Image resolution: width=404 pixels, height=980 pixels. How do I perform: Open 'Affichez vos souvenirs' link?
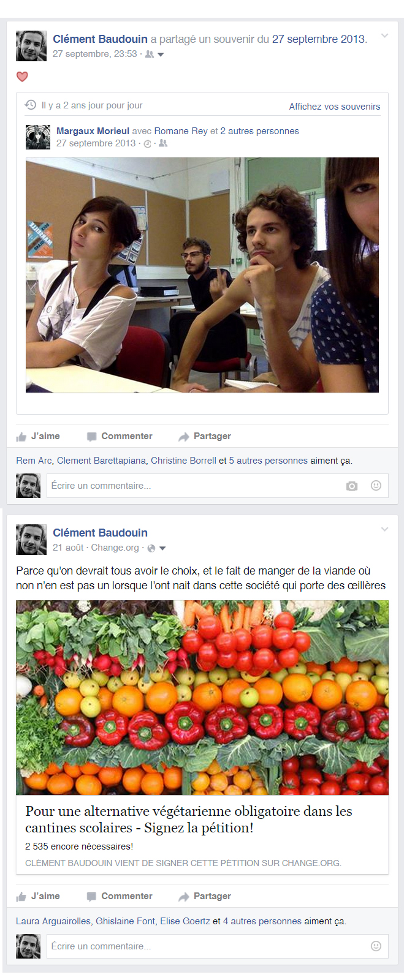335,107
